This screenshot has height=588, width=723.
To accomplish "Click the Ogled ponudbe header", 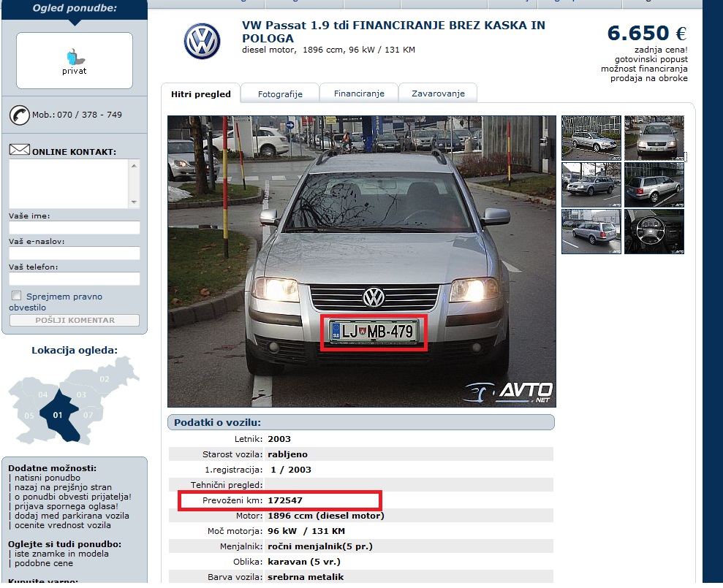I will [x=75, y=8].
